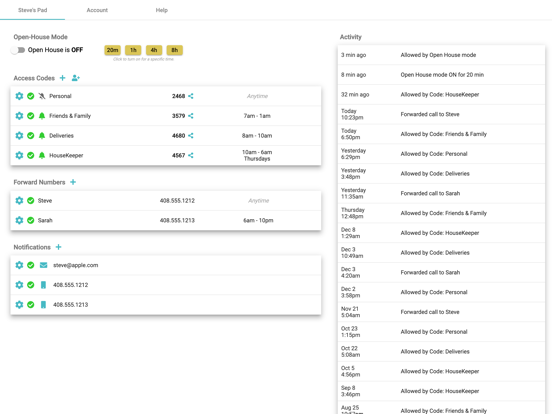Open gear settings for Sarah forward number
The width and height of the screenshot is (552, 414).
(19, 220)
